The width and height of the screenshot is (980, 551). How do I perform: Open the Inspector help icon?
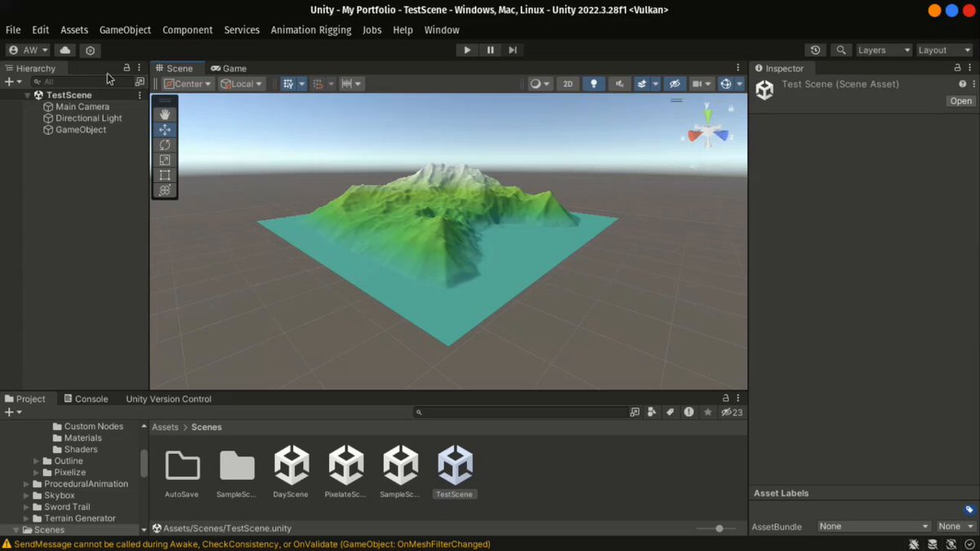click(x=962, y=84)
